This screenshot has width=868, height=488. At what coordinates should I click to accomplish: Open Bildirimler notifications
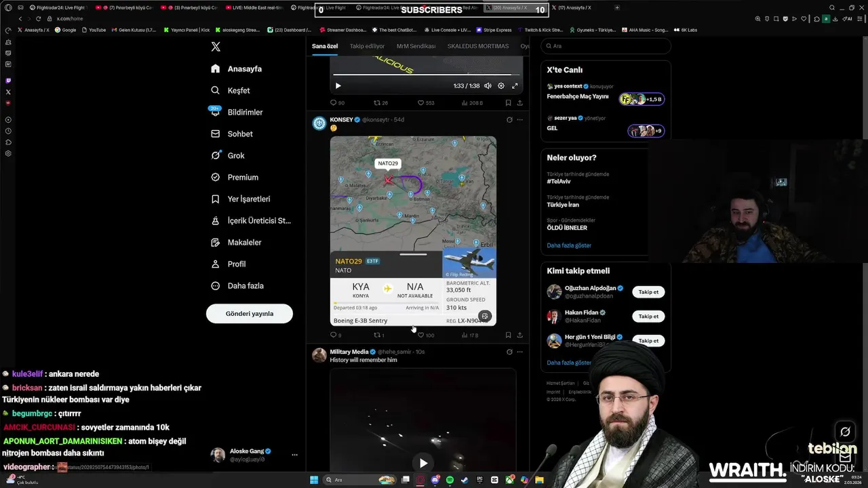237,112
